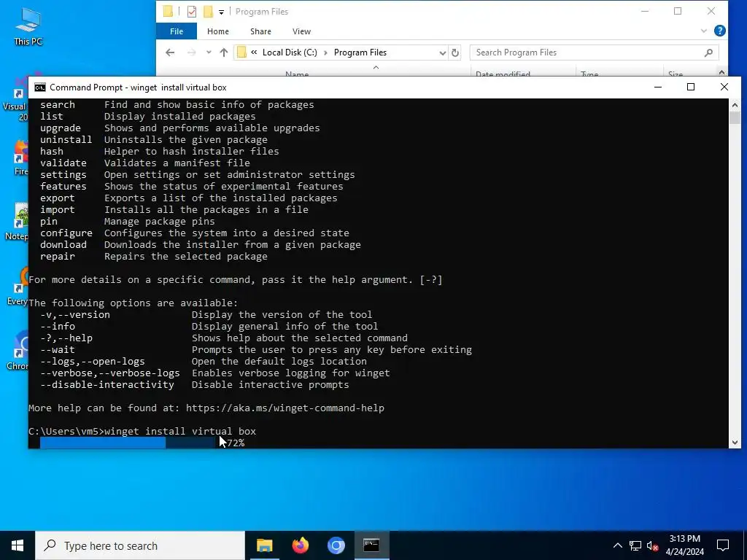The width and height of the screenshot is (747, 560).
Task: Open the notification center icon
Action: point(723,545)
